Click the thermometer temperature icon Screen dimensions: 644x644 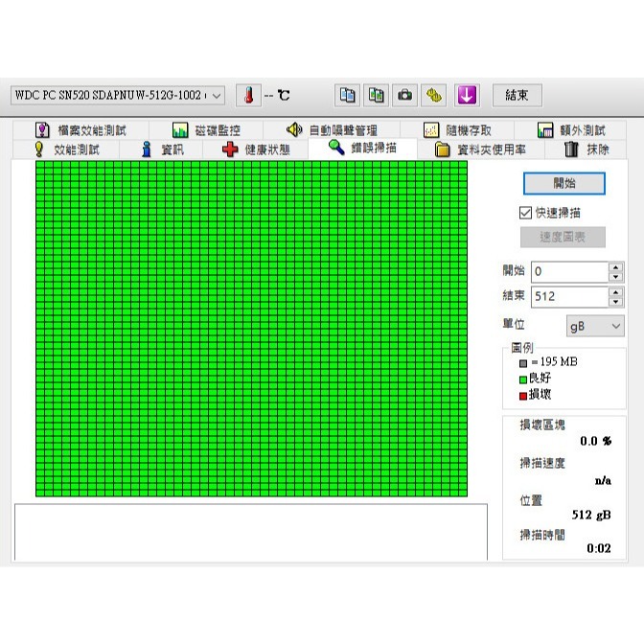click(248, 96)
